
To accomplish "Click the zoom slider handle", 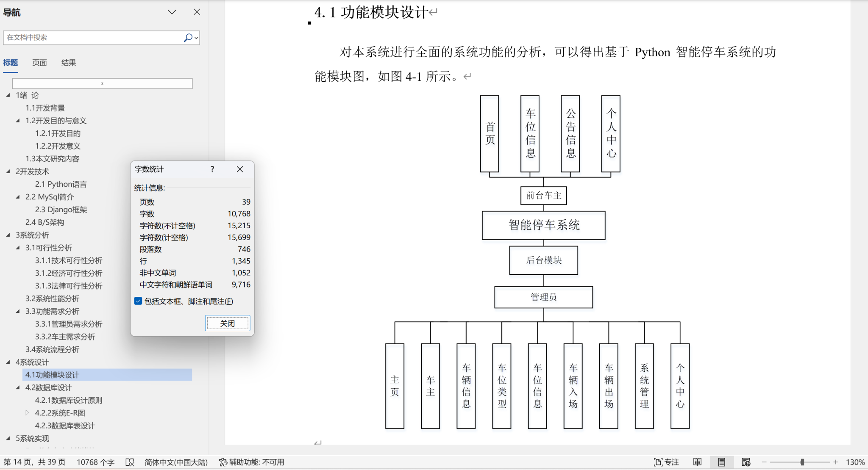I will point(802,462).
